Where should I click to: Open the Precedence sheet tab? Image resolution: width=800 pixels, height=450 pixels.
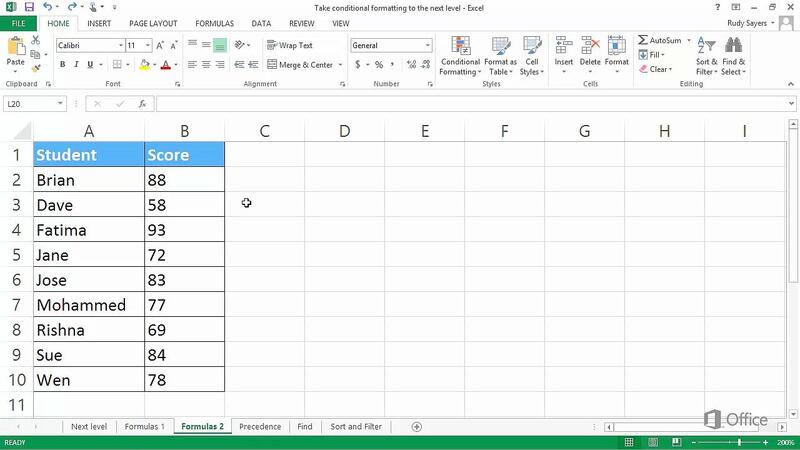pyautogui.click(x=260, y=427)
